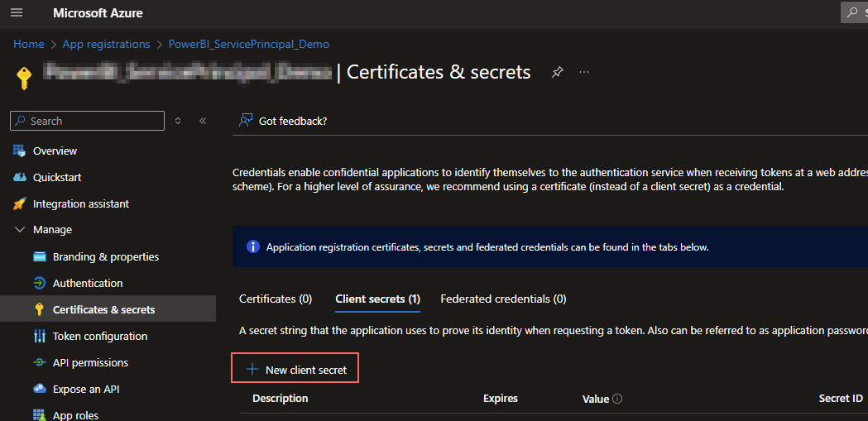Open PowerBI_ServicePrincipal_Demo breadcrumb
868x421 pixels.
coord(249,45)
